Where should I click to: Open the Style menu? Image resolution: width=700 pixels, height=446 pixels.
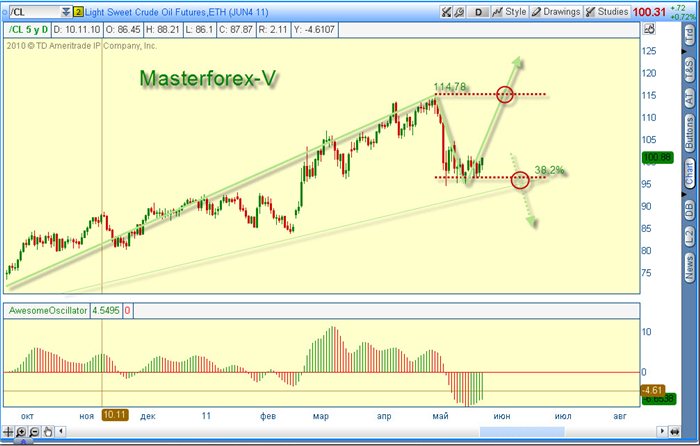(x=509, y=12)
